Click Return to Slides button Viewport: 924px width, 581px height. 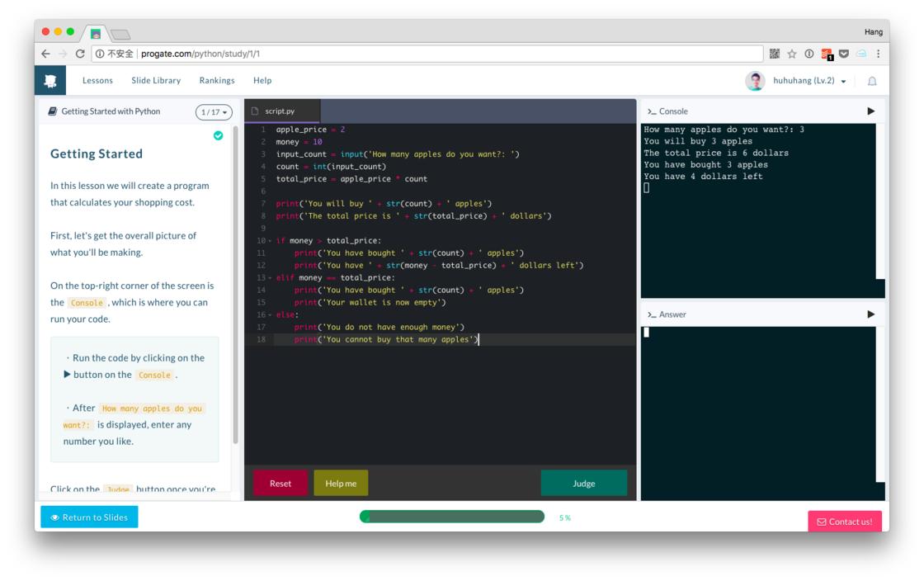point(89,517)
